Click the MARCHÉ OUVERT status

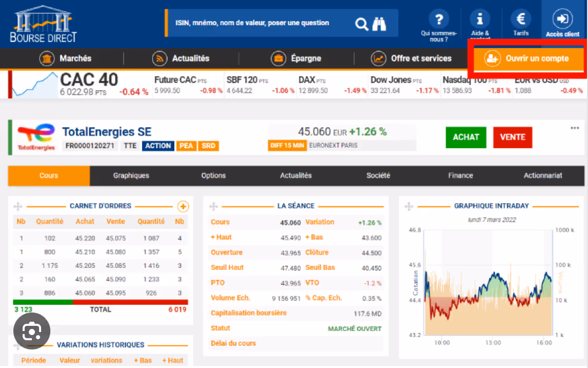[355, 328]
